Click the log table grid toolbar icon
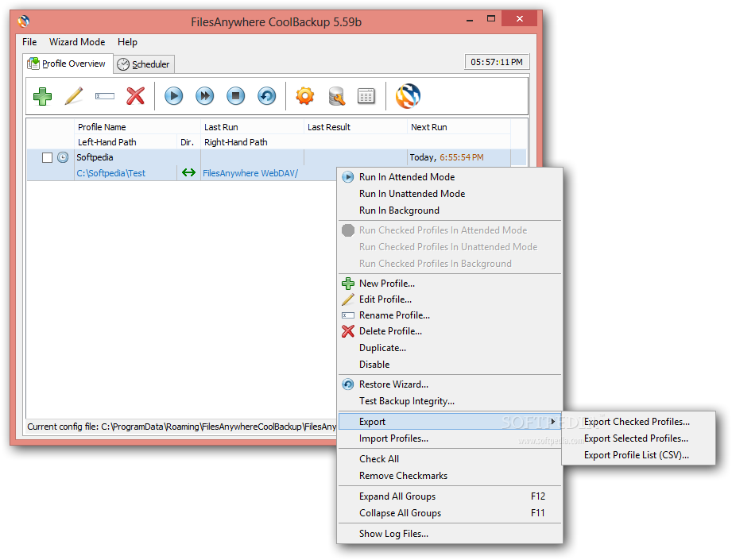This screenshot has width=732, height=560. [366, 96]
